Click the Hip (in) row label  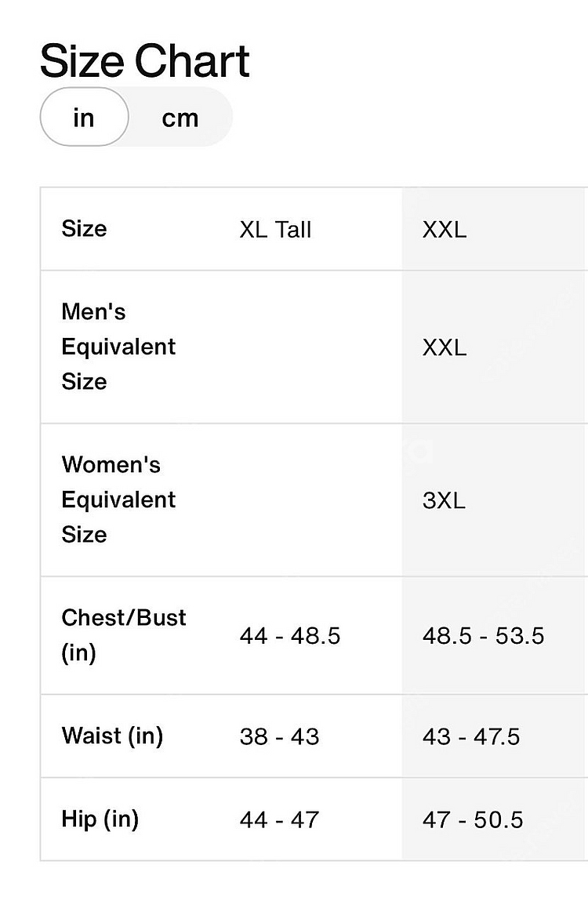pos(100,819)
